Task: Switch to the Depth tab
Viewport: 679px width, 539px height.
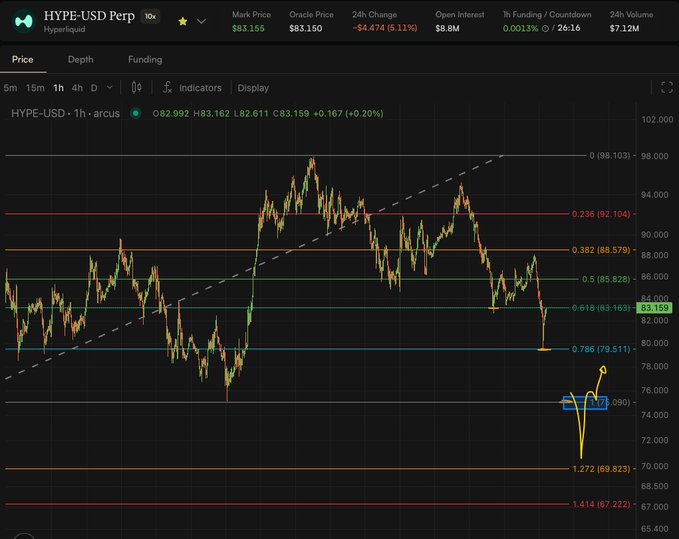Action: pos(81,59)
